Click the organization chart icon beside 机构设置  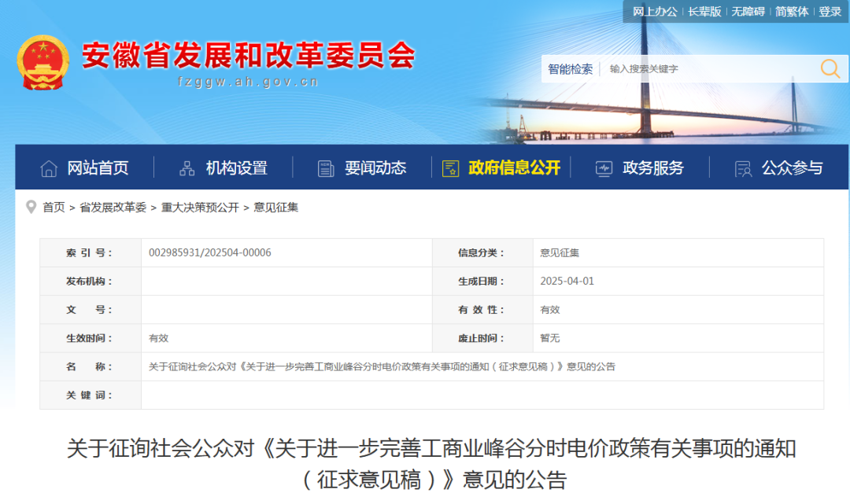(x=187, y=168)
